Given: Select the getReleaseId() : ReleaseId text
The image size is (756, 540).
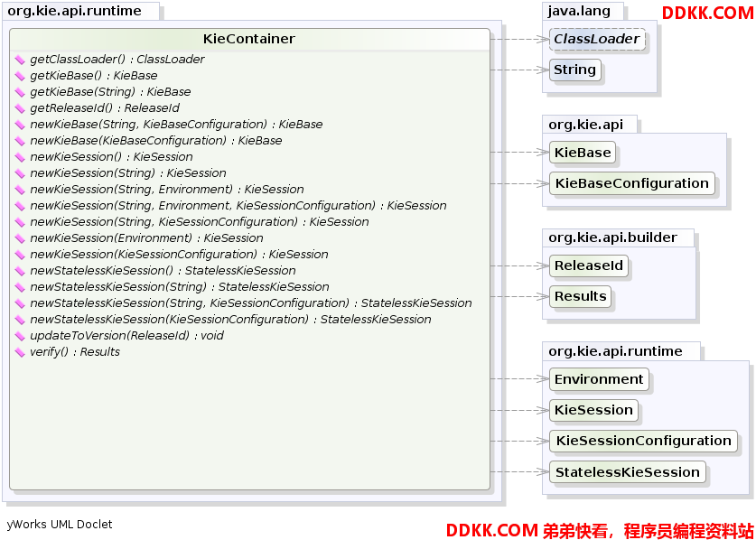Looking at the screenshot, I should click(105, 108).
